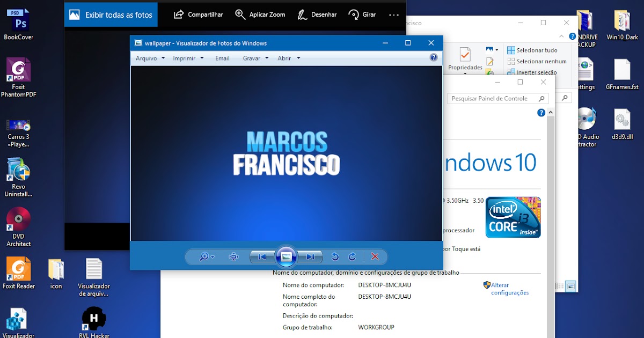This screenshot has width=644, height=338.
Task: Click the Explorer window search magnifier icon
Action: click(x=564, y=98)
